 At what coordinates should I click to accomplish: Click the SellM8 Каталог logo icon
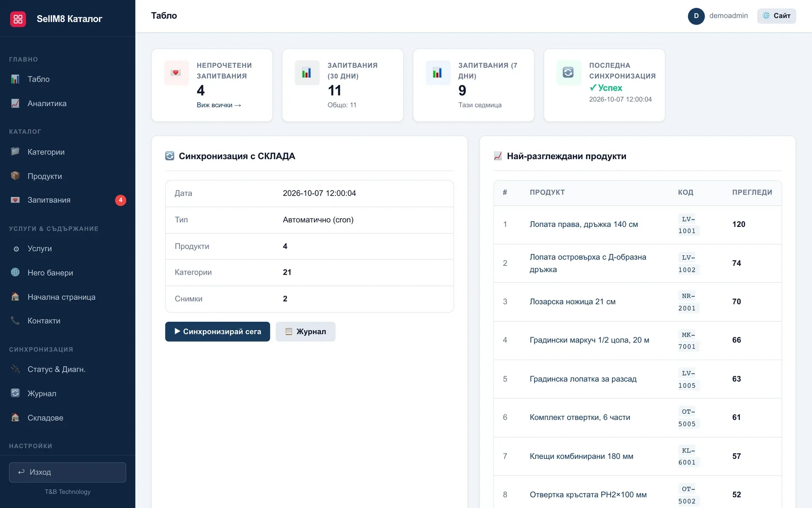coord(18,19)
